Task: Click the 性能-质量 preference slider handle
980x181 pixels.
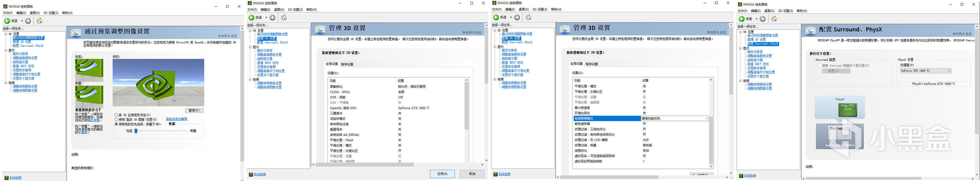Action: [x=136, y=131]
